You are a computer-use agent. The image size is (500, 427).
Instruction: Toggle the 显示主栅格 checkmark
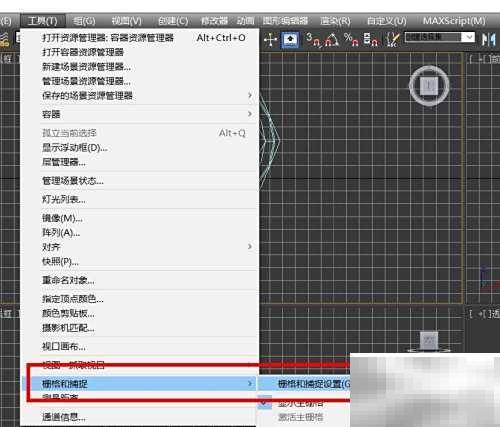point(265,403)
